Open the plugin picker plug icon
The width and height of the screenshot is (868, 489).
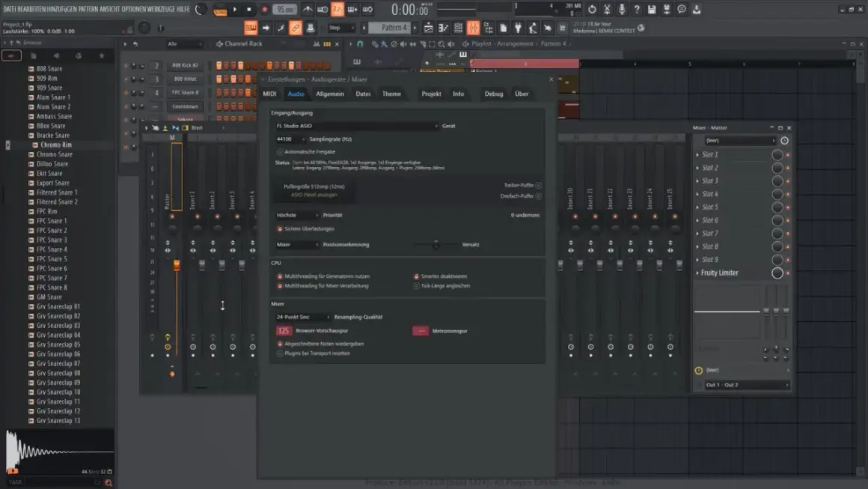coord(518,28)
